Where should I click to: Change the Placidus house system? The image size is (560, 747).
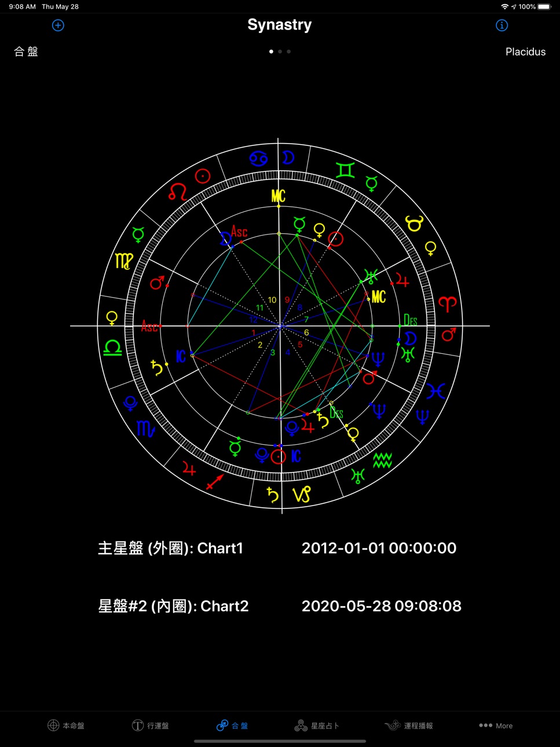click(525, 52)
